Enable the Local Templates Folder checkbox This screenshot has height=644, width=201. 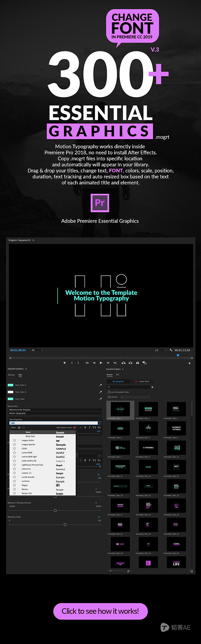point(109,392)
